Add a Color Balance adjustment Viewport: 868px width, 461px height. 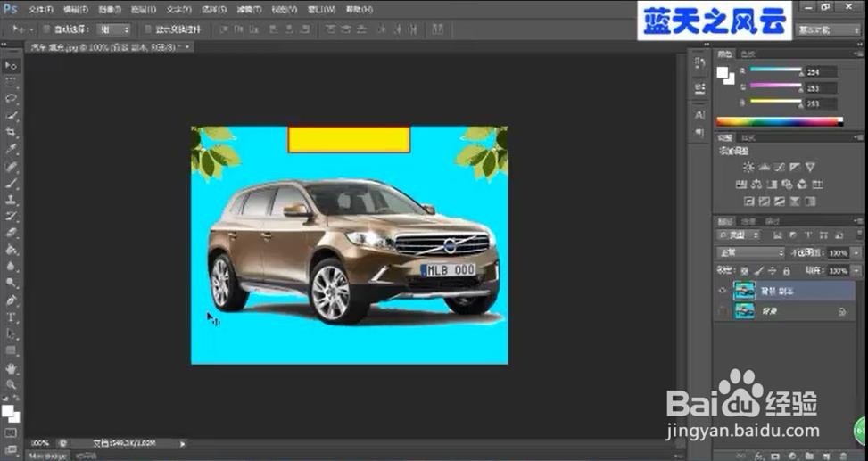[756, 185]
